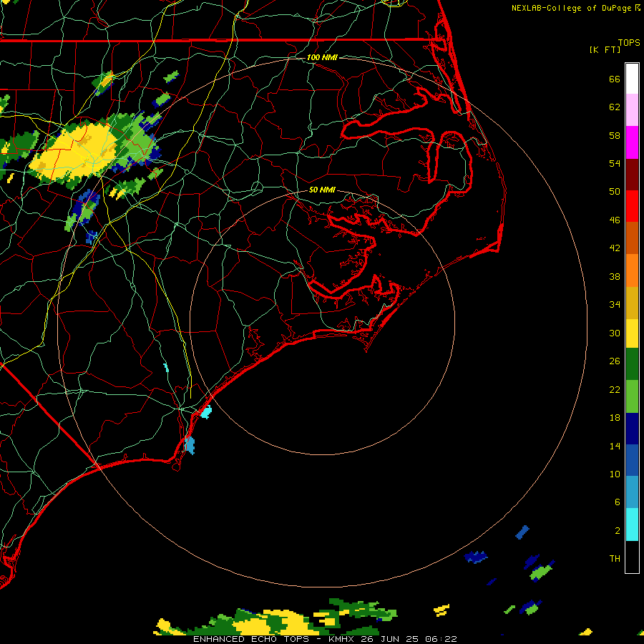
Task: Click the "50" legend value
Action: click(x=615, y=192)
